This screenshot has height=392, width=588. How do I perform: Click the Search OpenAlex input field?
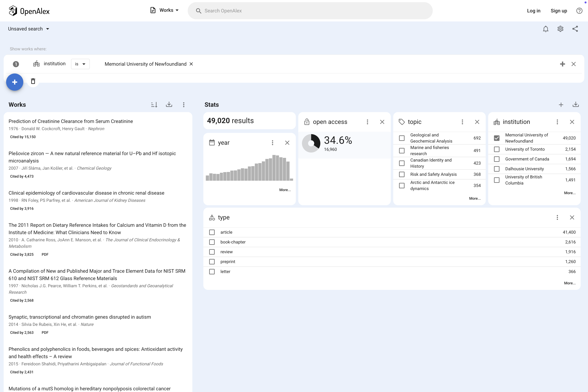pyautogui.click(x=310, y=11)
